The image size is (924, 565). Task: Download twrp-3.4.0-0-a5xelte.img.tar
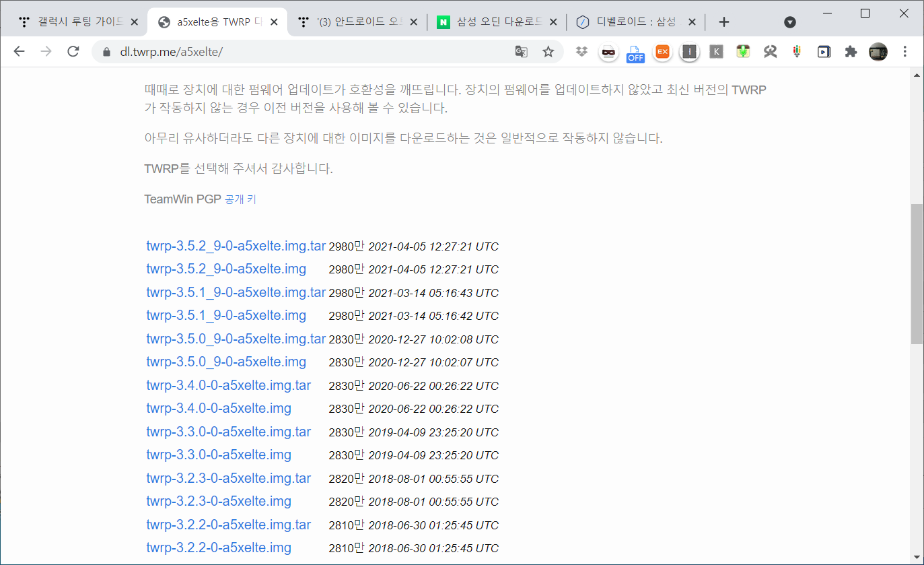click(x=229, y=386)
